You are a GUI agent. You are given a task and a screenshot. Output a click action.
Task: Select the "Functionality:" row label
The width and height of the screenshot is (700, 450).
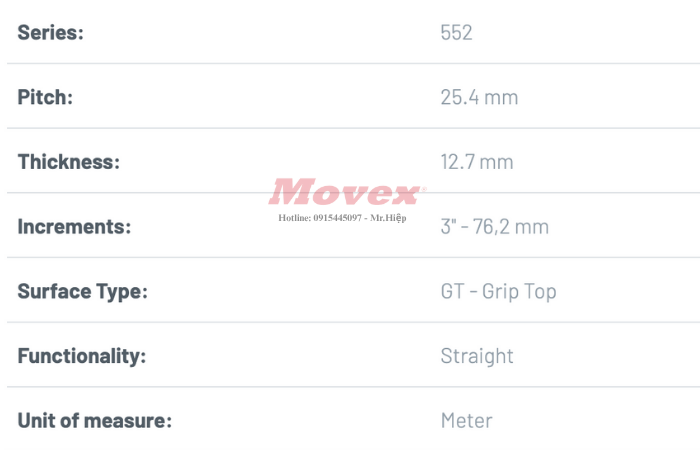click(x=81, y=356)
